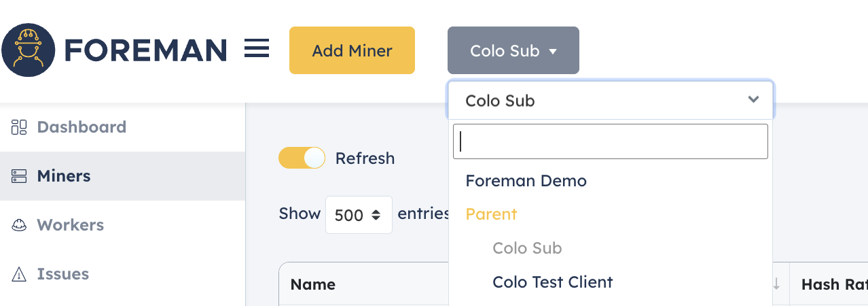Click the FOREMAN wordmark text

[145, 50]
